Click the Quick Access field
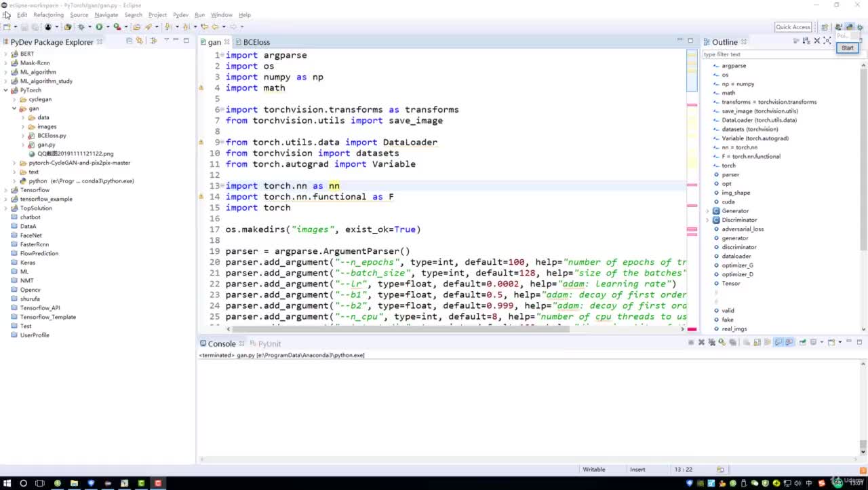This screenshot has width=868, height=490. point(793,27)
